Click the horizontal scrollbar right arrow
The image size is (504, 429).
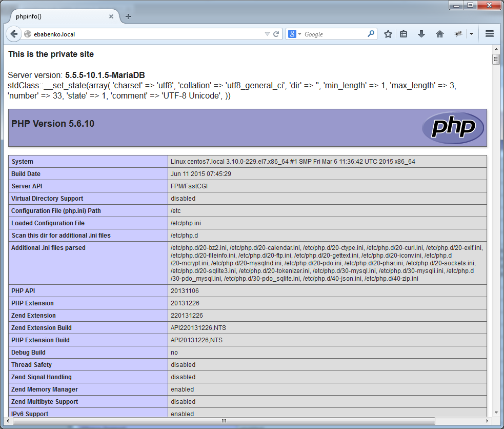click(487, 421)
